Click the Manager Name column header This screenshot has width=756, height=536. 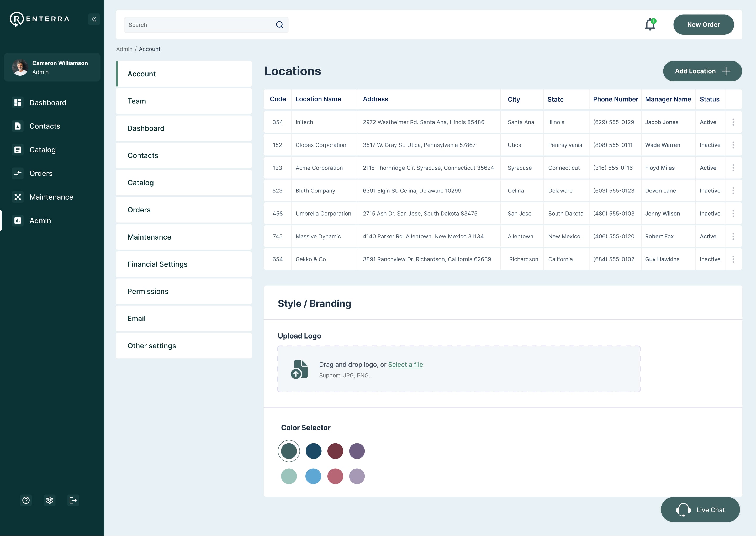click(x=668, y=99)
